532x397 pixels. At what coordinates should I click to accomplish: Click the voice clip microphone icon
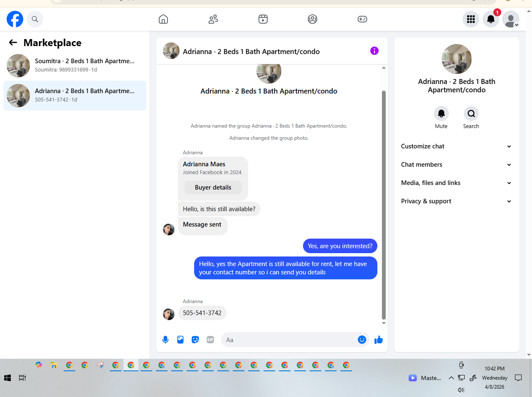pyautogui.click(x=165, y=340)
